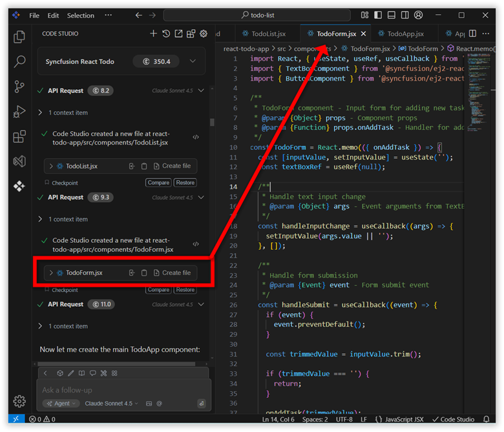Open Run and Debug view
504x432 pixels.
pyautogui.click(x=19, y=112)
